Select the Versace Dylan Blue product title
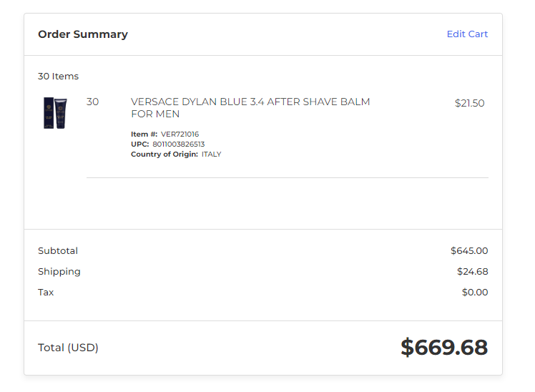The height and width of the screenshot is (392, 535). click(x=250, y=108)
